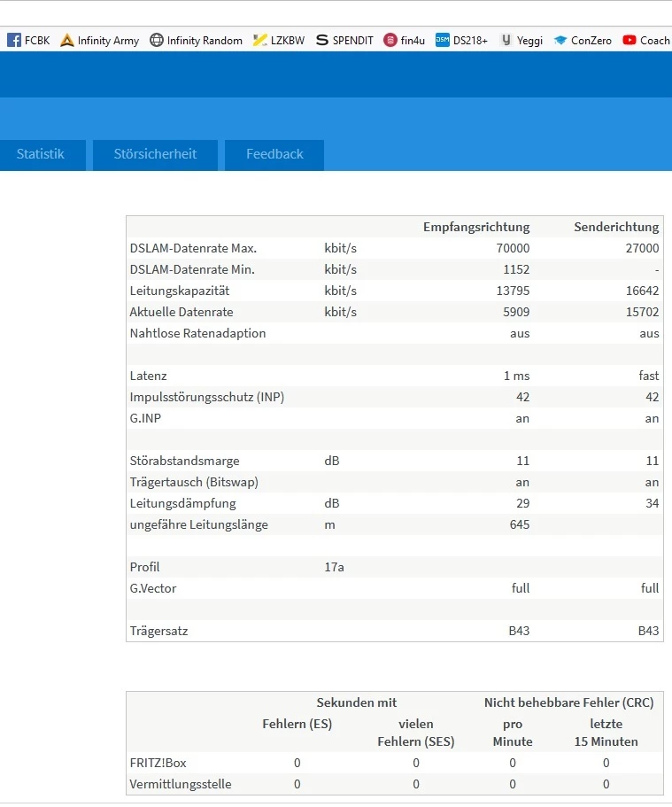The image size is (672, 807).
Task: Open the FCBK Facebook bookmark
Action: (28, 40)
